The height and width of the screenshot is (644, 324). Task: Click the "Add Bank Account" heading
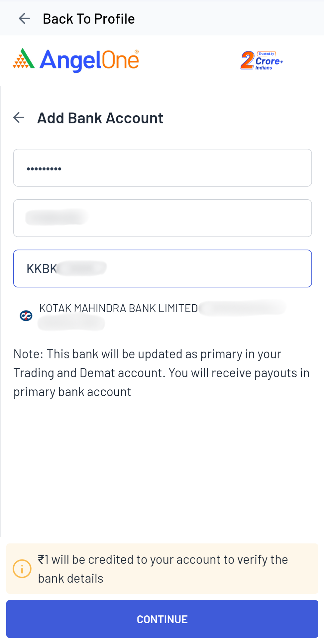click(100, 118)
